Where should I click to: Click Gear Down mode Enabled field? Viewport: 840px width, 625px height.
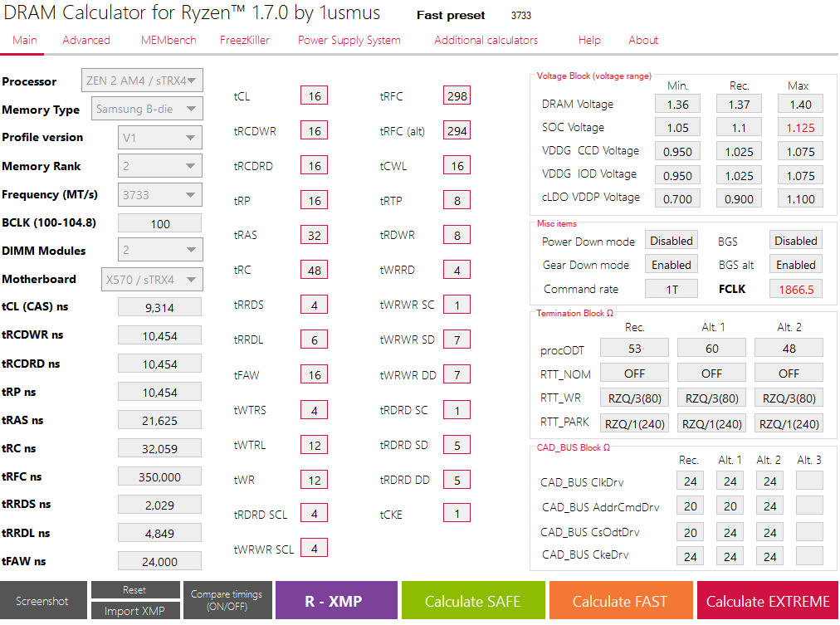(672, 265)
